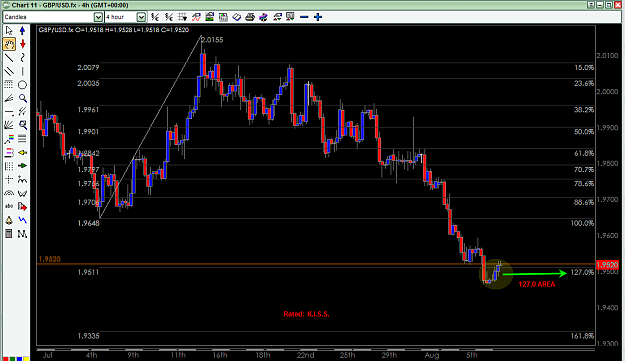Select the Gann fan tool
The height and width of the screenshot is (361, 625).
9,126
